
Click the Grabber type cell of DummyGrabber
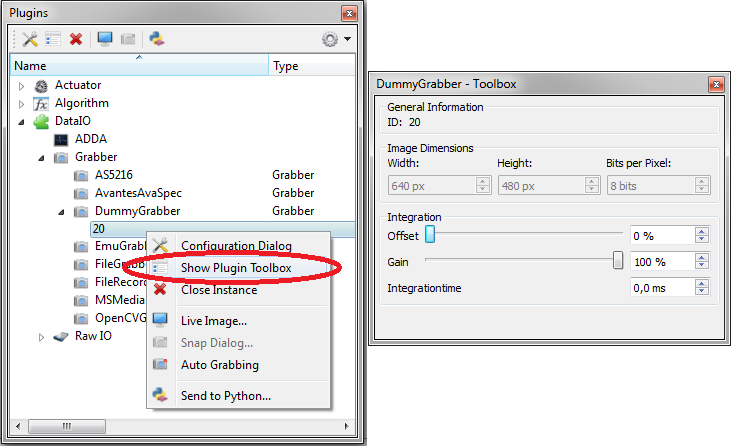click(x=293, y=211)
